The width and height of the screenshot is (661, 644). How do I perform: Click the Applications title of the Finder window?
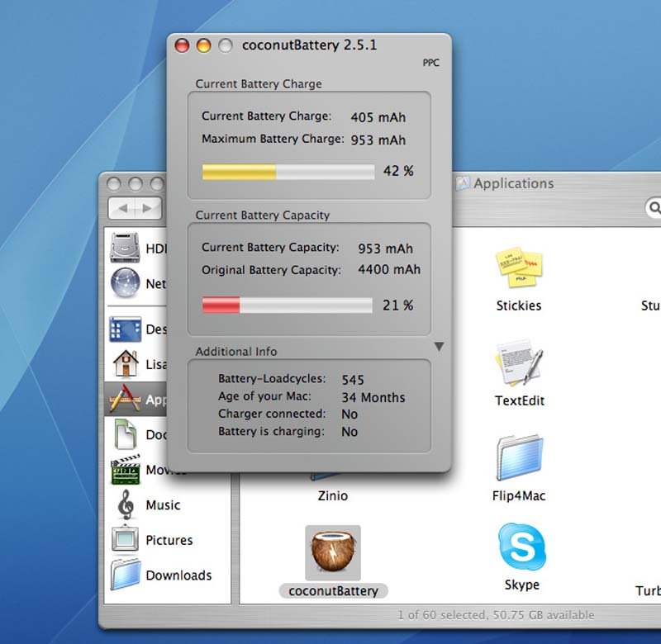pyautogui.click(x=513, y=183)
